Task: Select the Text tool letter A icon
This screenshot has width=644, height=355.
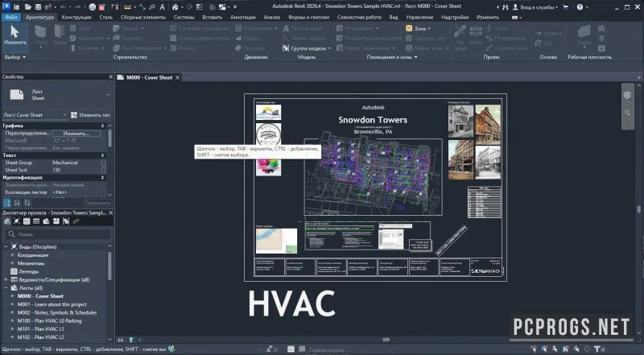Action: click(163, 7)
